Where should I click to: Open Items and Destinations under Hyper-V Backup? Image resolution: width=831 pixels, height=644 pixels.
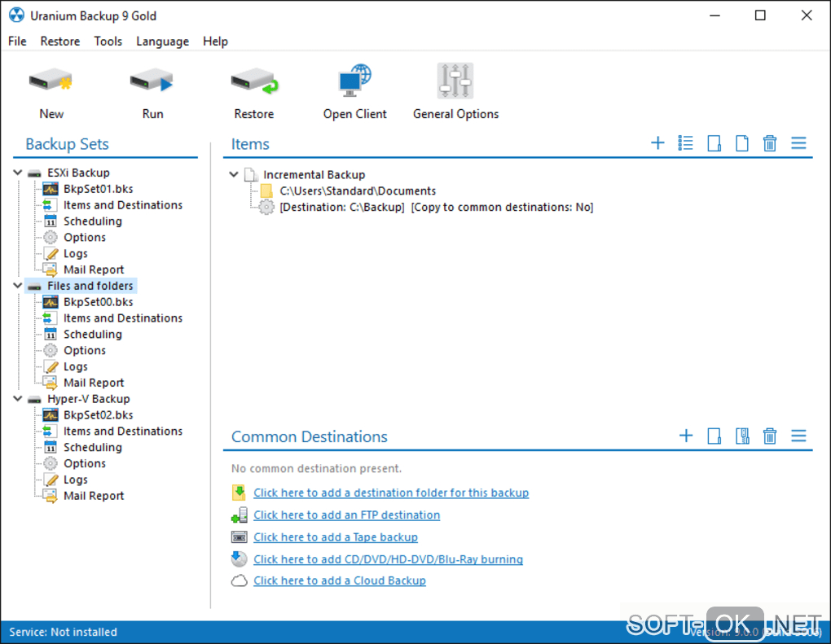(123, 432)
